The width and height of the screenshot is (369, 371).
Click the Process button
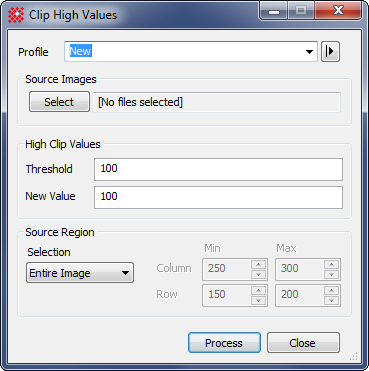[x=224, y=343]
